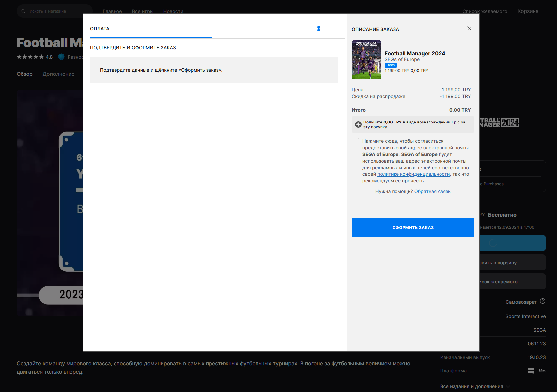Viewport: 557px width, 392px height.
Task: Click the Итого 0,00 TRY total amount
Action: 460,110
